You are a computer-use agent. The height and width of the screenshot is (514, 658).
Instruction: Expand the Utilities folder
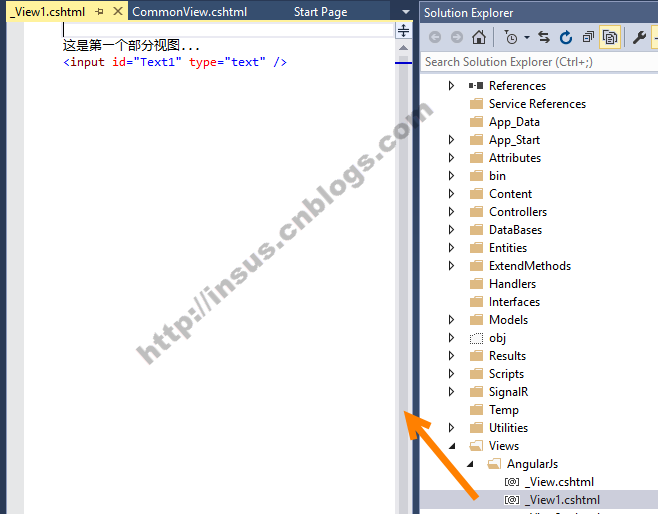pyautogui.click(x=451, y=428)
